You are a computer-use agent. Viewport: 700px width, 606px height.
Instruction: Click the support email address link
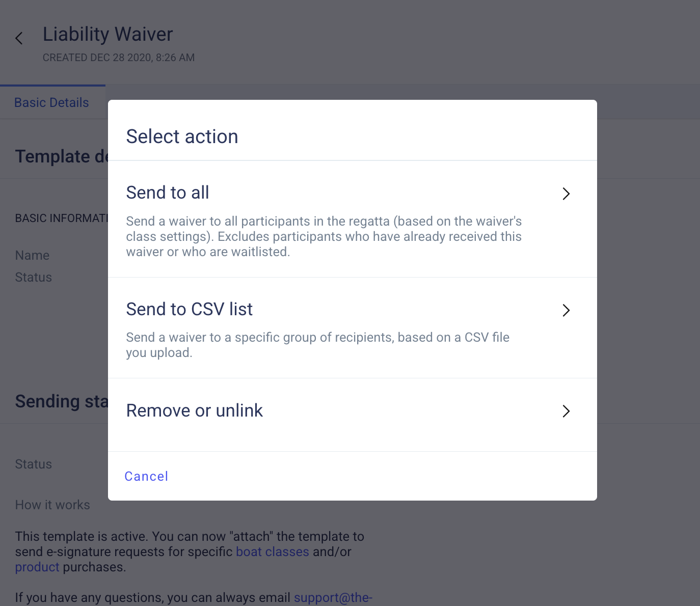click(x=333, y=597)
